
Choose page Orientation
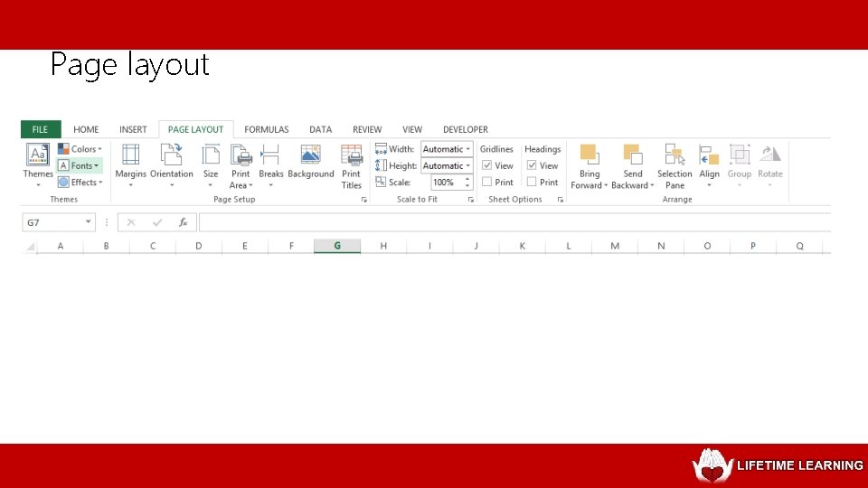pyautogui.click(x=172, y=164)
